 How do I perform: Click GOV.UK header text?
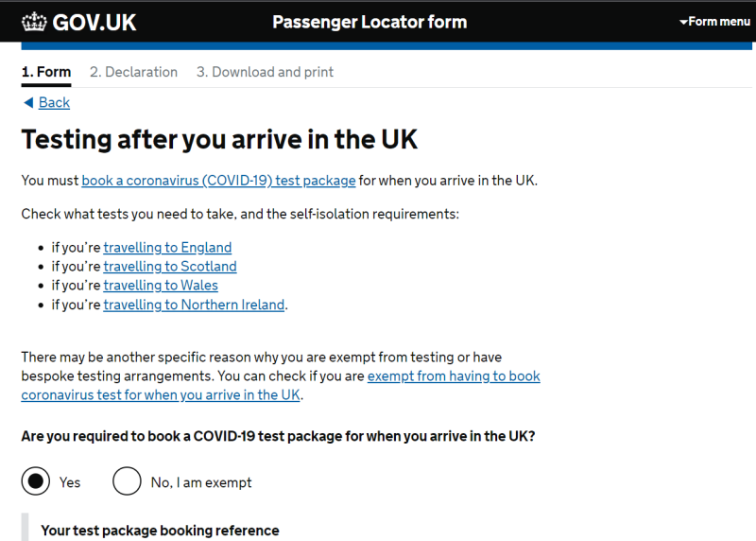pos(94,22)
